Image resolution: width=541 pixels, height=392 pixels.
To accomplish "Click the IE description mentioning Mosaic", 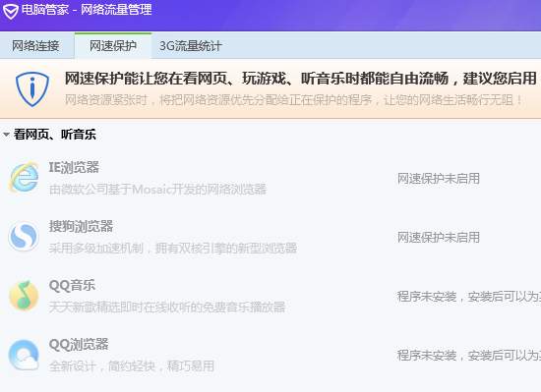I will click(157, 190).
